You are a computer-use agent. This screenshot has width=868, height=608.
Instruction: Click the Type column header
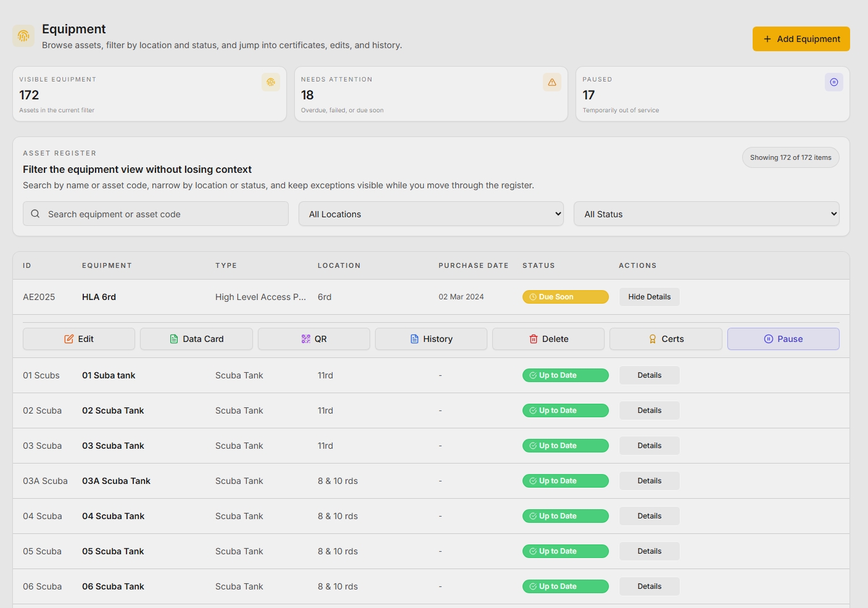[226, 265]
